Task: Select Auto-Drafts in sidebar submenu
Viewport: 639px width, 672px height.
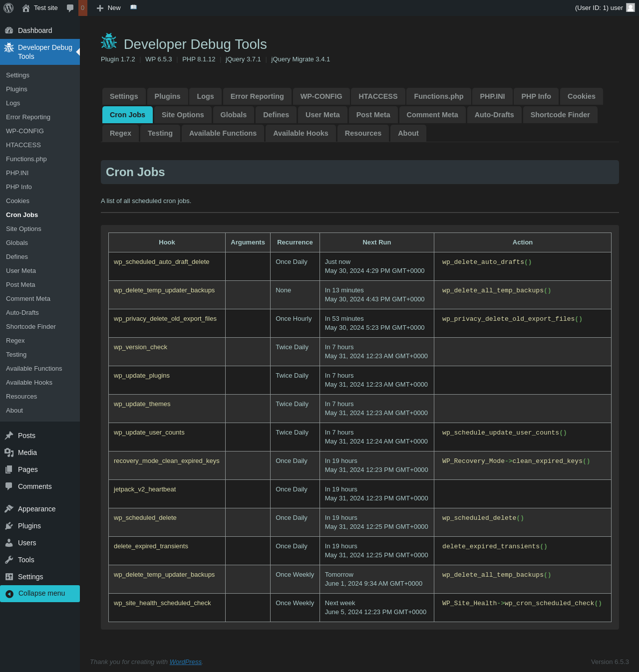Action: click(x=22, y=313)
